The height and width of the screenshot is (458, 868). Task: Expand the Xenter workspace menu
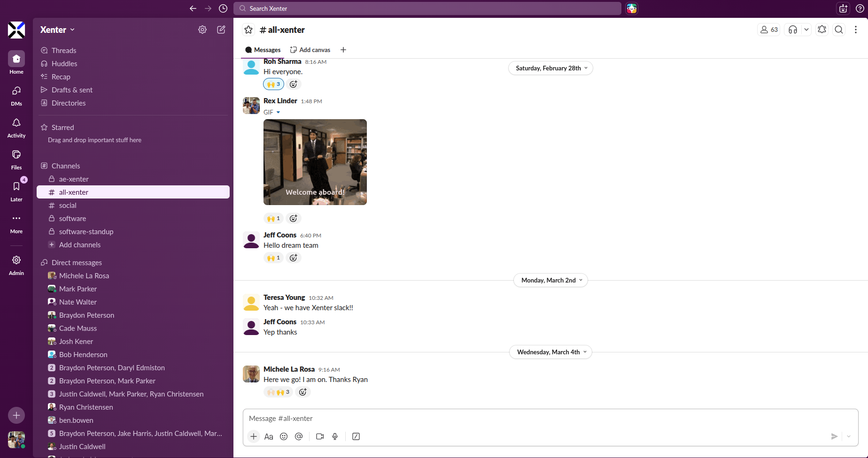pos(57,30)
